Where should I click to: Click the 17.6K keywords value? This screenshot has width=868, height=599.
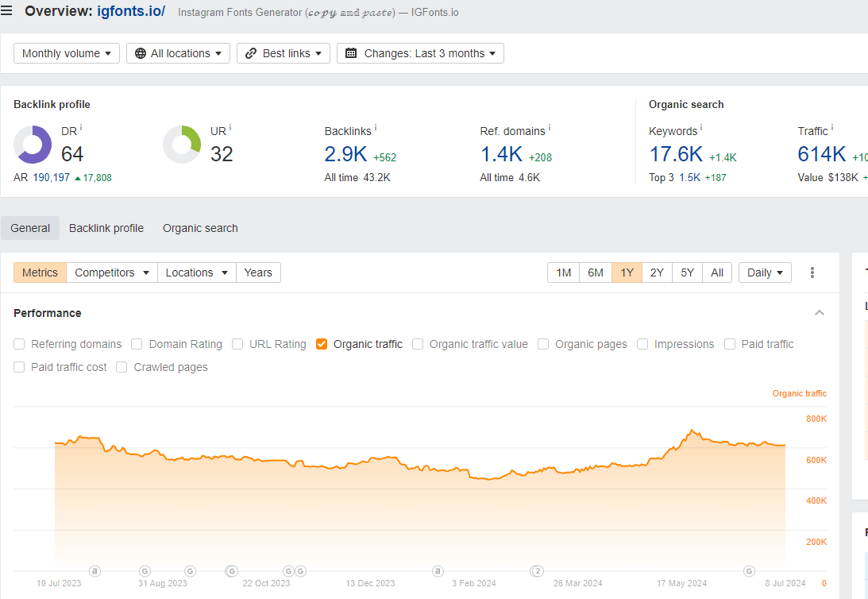pyautogui.click(x=676, y=154)
